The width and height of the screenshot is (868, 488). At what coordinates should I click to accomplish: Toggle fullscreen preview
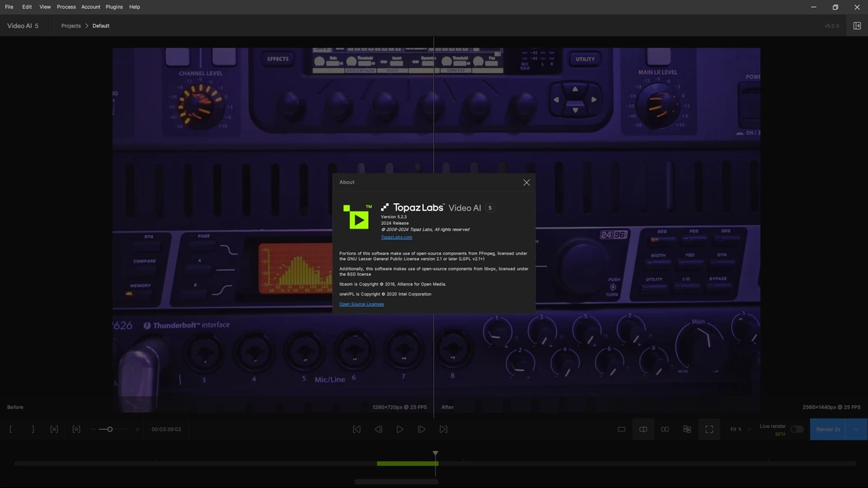tap(709, 429)
